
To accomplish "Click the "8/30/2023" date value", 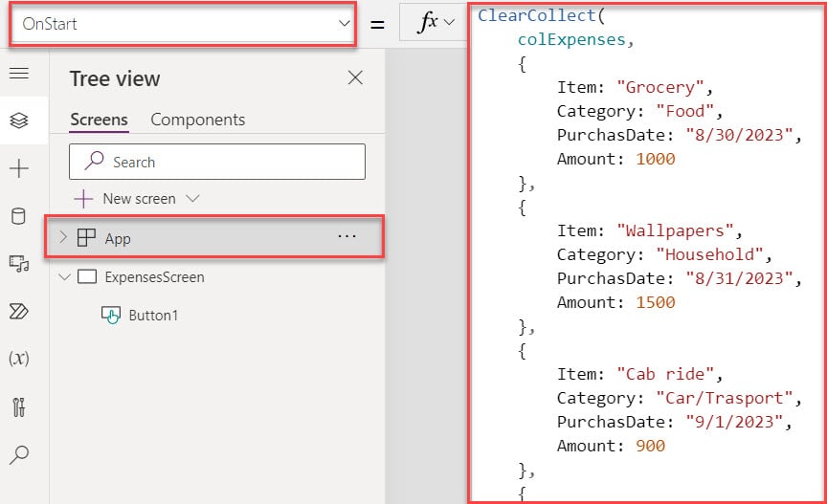I will [740, 135].
